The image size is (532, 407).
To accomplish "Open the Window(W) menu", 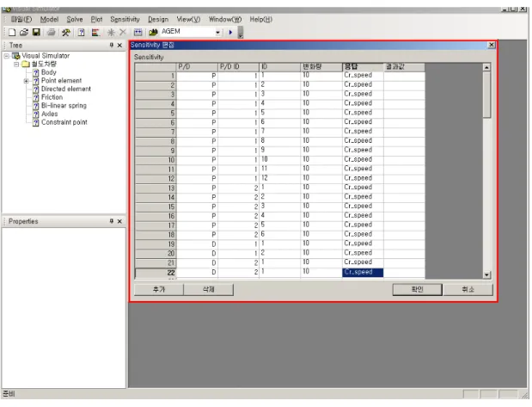I will click(x=225, y=20).
